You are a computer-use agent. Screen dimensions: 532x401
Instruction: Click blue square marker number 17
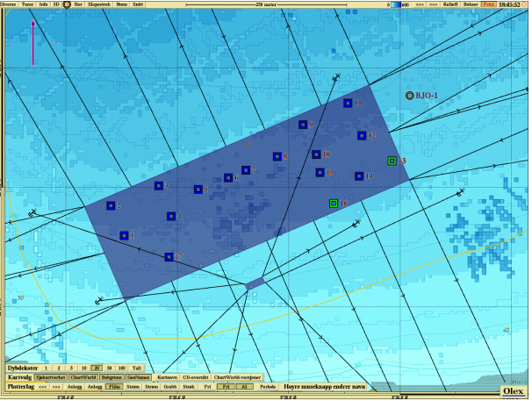169,257
